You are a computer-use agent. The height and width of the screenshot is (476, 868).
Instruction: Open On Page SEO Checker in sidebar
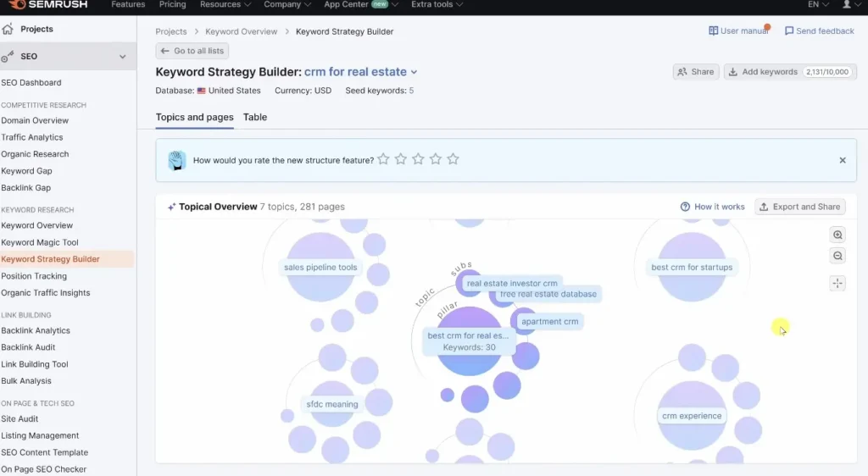44,469
